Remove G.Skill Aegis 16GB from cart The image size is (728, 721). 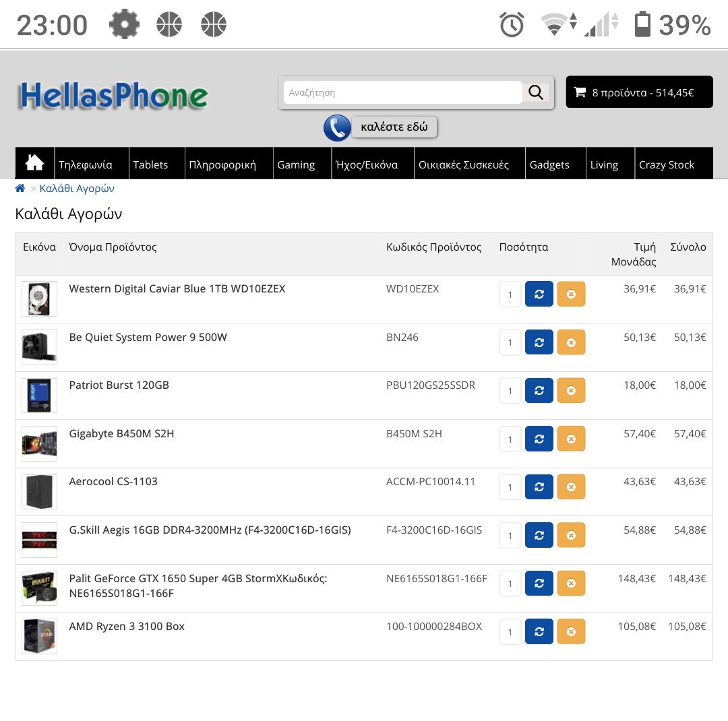pos(571,535)
